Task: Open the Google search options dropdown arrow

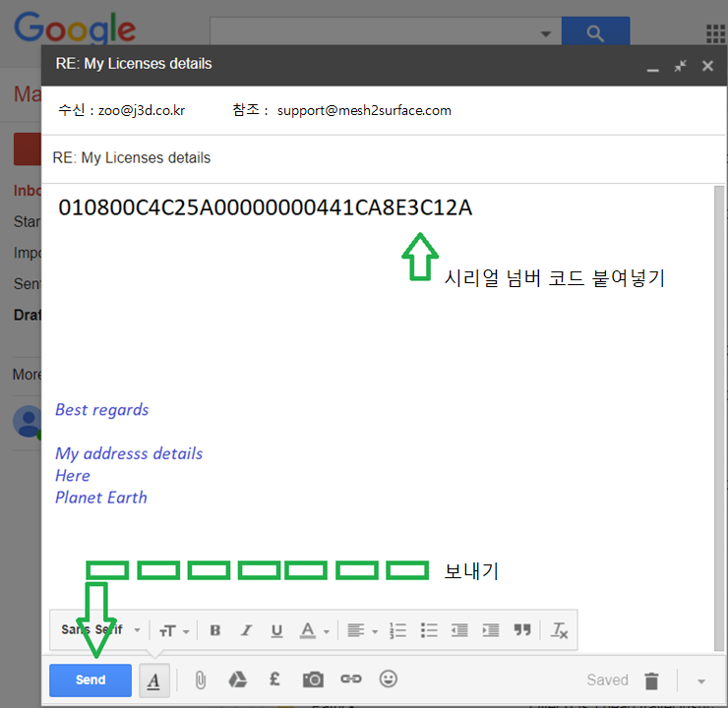Action: point(546,33)
